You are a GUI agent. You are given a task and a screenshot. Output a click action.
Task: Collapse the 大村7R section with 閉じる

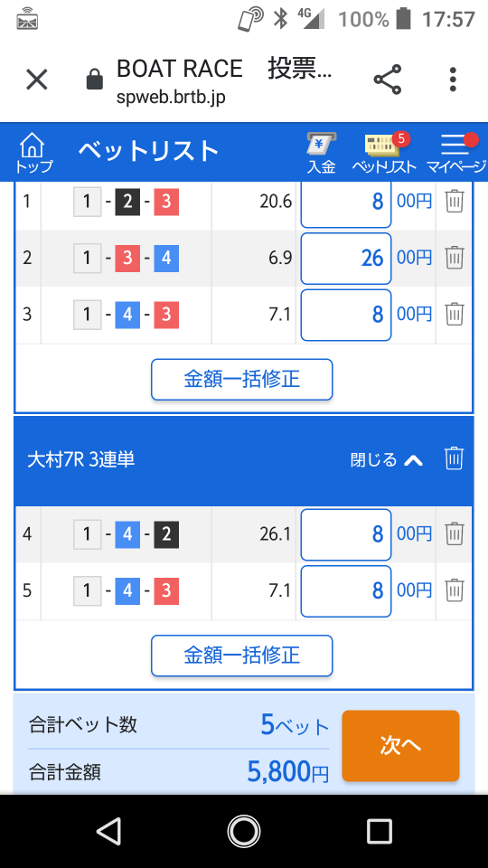tap(373, 459)
